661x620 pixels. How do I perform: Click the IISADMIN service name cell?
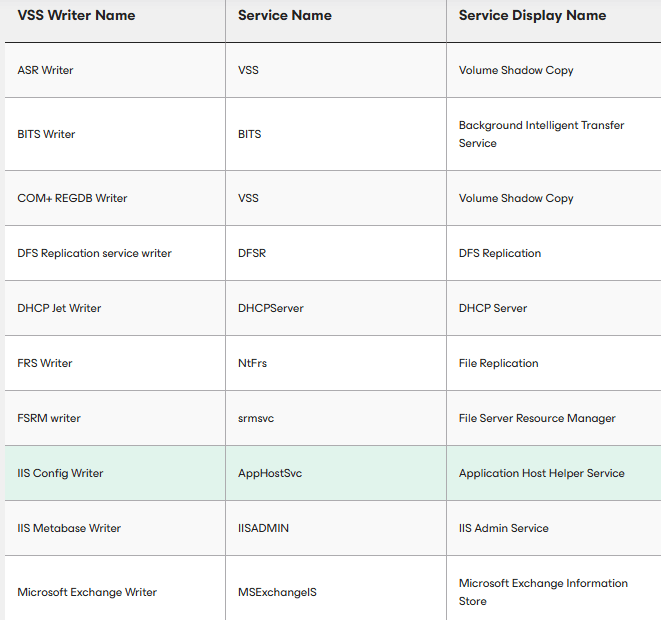[336, 528]
